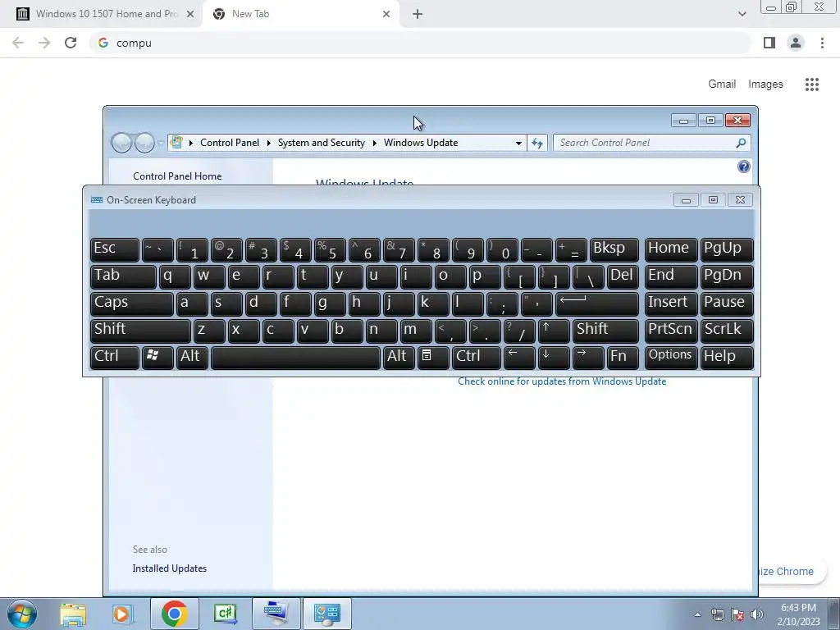
Task: Click the address bar containing compu
Action: pyautogui.click(x=420, y=43)
